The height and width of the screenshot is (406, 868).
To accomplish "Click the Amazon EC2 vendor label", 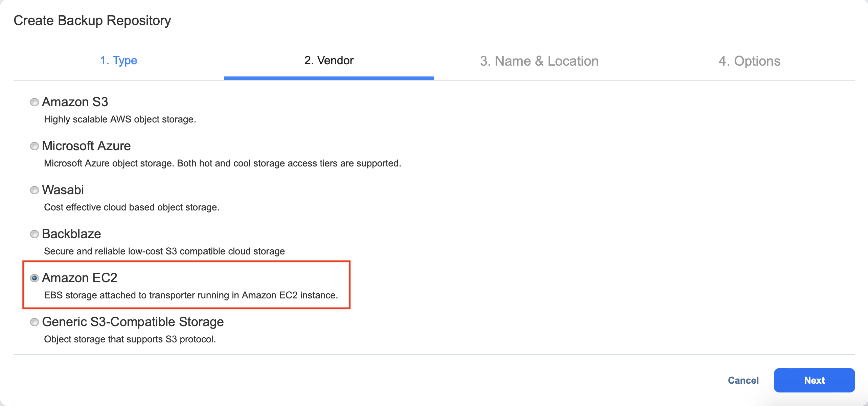I will click(79, 278).
